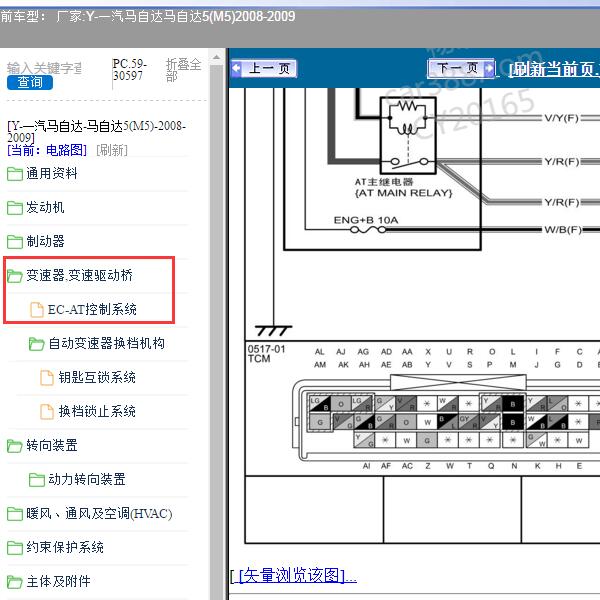Screen dimensions: 600x600
Task: Click the open-folder icon beside 自动变速器换档机构
Action: (36, 344)
